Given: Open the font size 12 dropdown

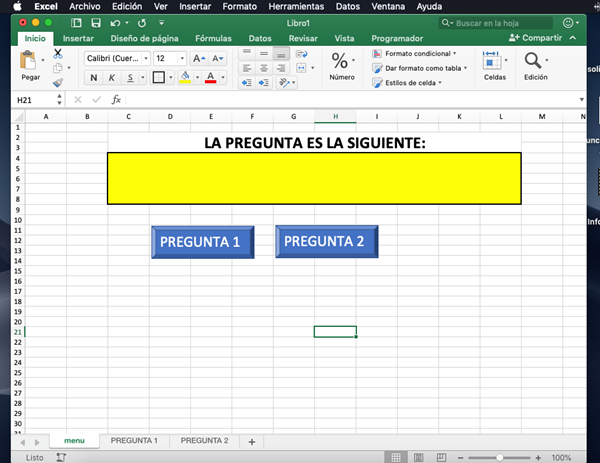Looking at the screenshot, I should pos(182,59).
